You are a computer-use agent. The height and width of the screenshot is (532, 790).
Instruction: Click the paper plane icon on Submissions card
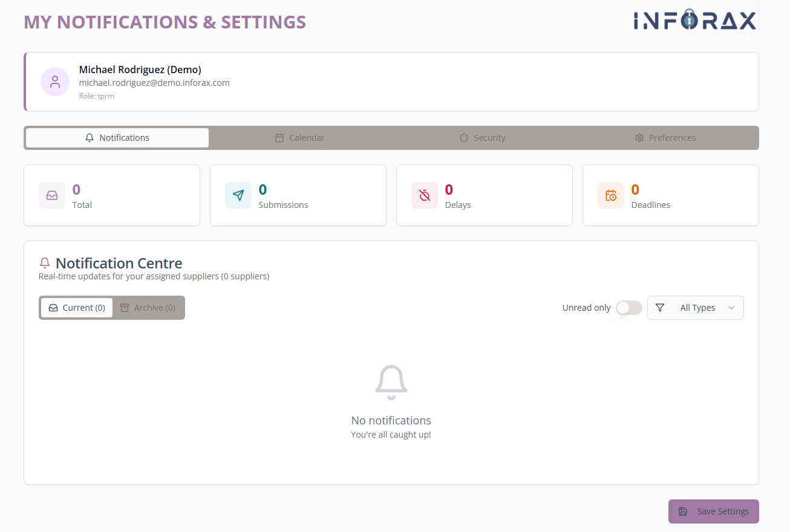coord(238,195)
